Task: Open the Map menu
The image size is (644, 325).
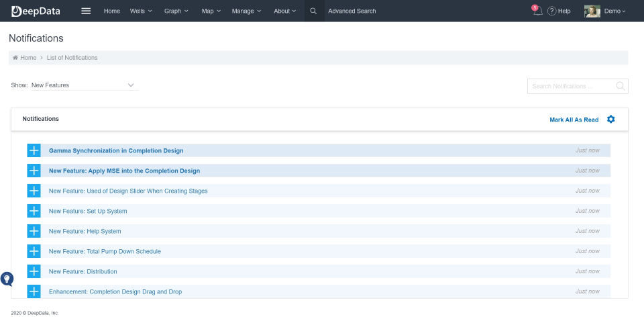Action: (x=211, y=11)
